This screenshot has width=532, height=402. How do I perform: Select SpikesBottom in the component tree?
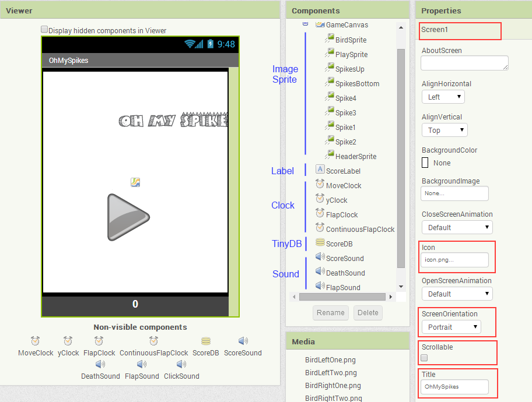(357, 84)
